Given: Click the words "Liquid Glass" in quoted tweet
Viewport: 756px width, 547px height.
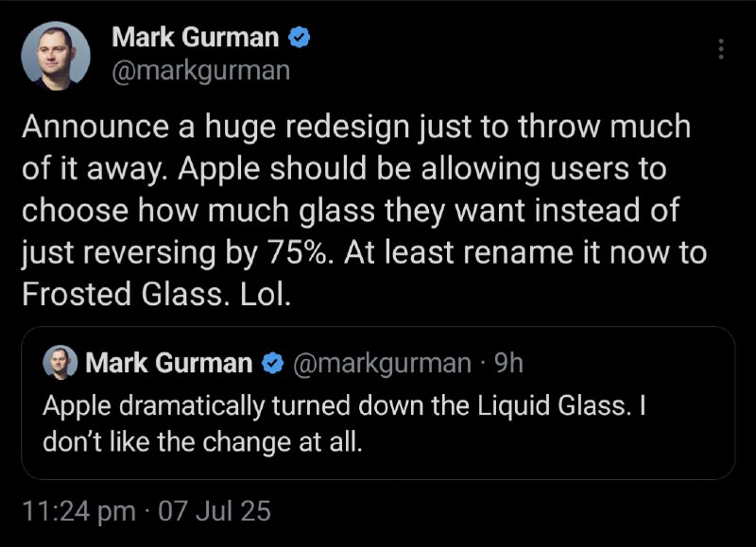Looking at the screenshot, I should coord(554,405).
